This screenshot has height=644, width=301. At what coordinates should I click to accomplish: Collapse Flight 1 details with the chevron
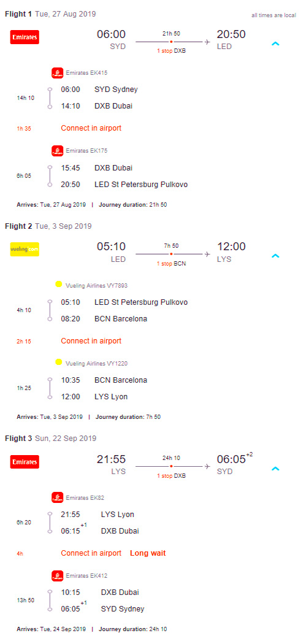275,44
